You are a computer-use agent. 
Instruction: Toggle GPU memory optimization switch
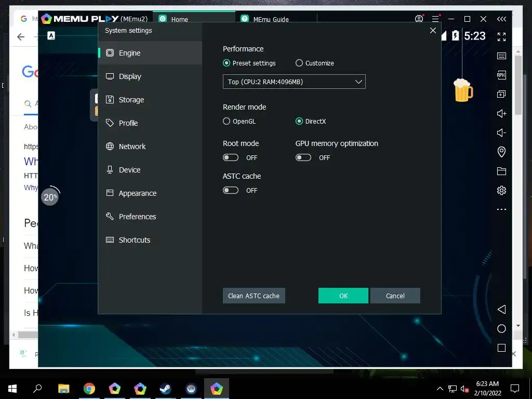303,158
